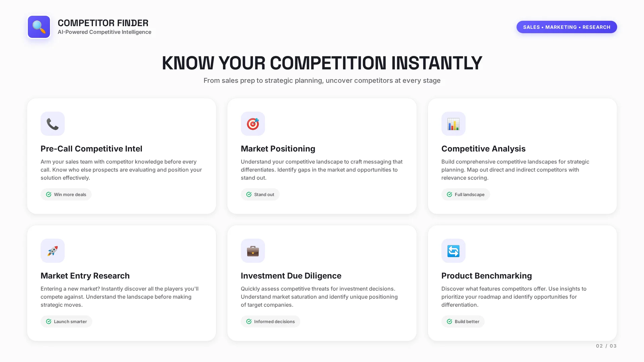Open the Product Benchmarking card title
The image size is (644, 362).
click(486, 276)
